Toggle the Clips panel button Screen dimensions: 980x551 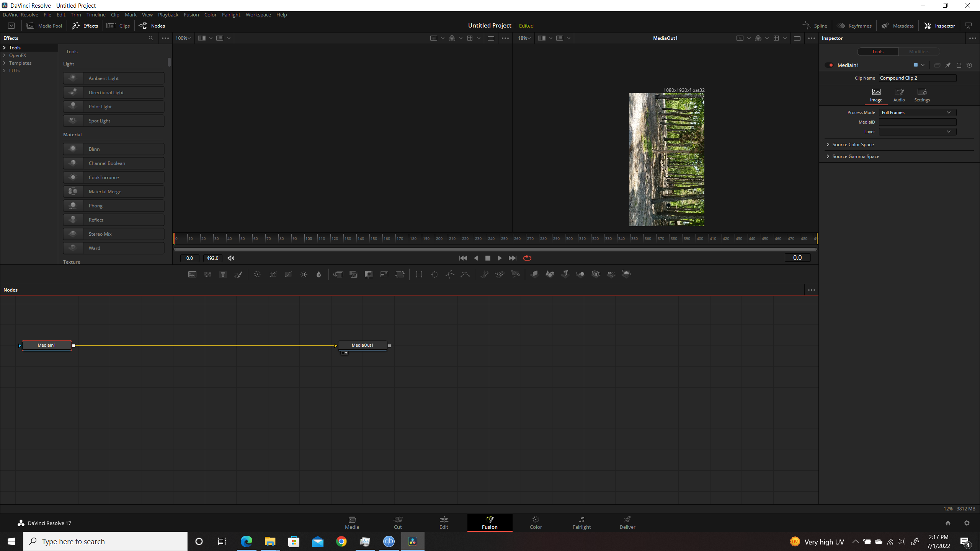pyautogui.click(x=118, y=26)
